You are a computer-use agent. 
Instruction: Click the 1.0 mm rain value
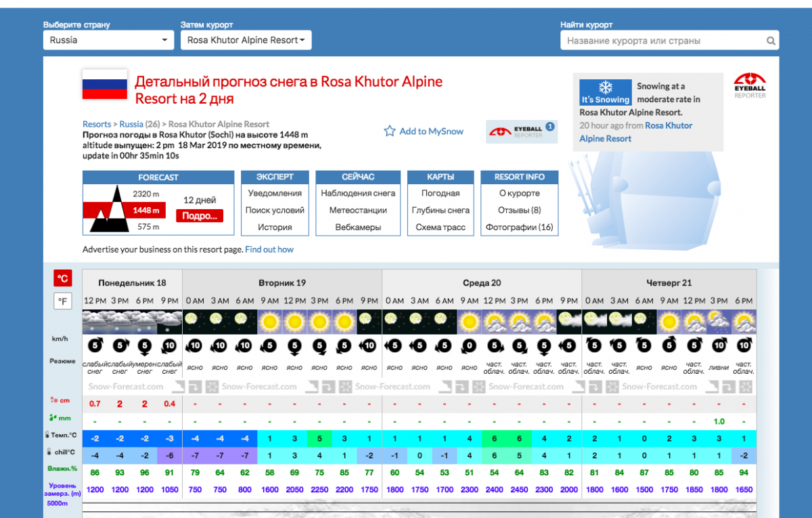pyautogui.click(x=719, y=421)
